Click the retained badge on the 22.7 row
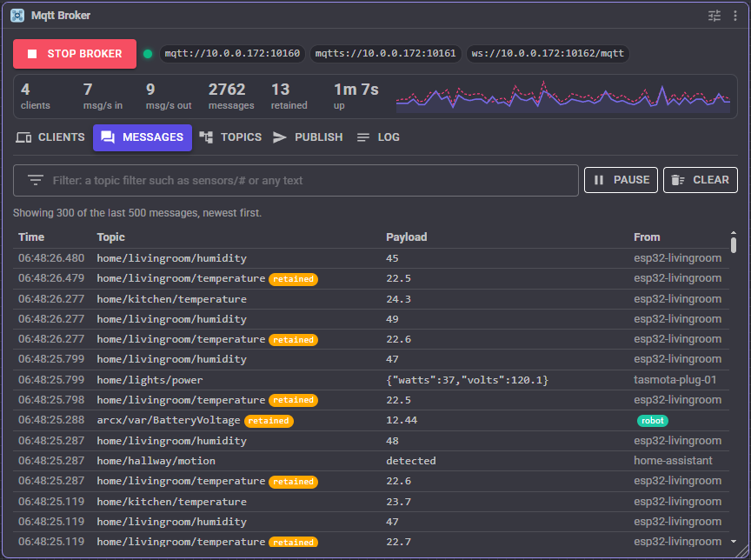Viewport: 751px width, 560px height. (x=293, y=543)
